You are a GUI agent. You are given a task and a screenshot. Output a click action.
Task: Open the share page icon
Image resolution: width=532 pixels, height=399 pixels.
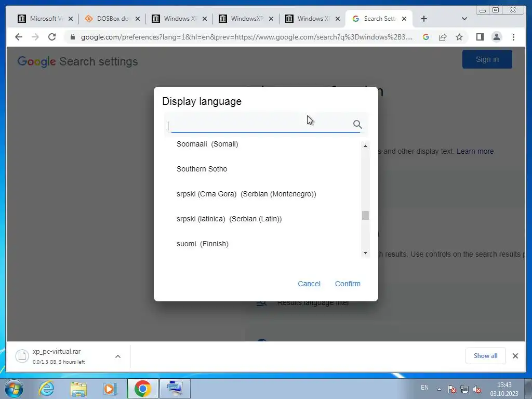point(443,37)
